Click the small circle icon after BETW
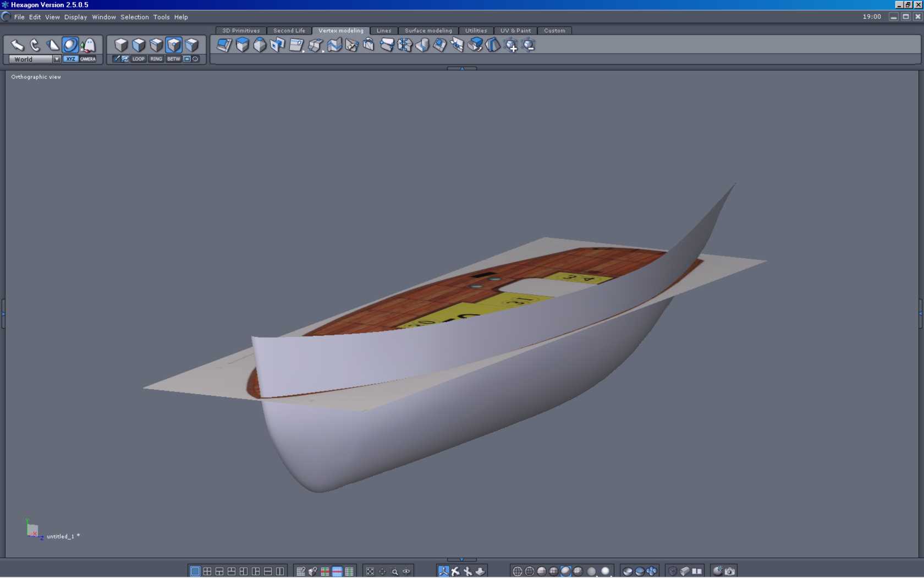 point(195,59)
